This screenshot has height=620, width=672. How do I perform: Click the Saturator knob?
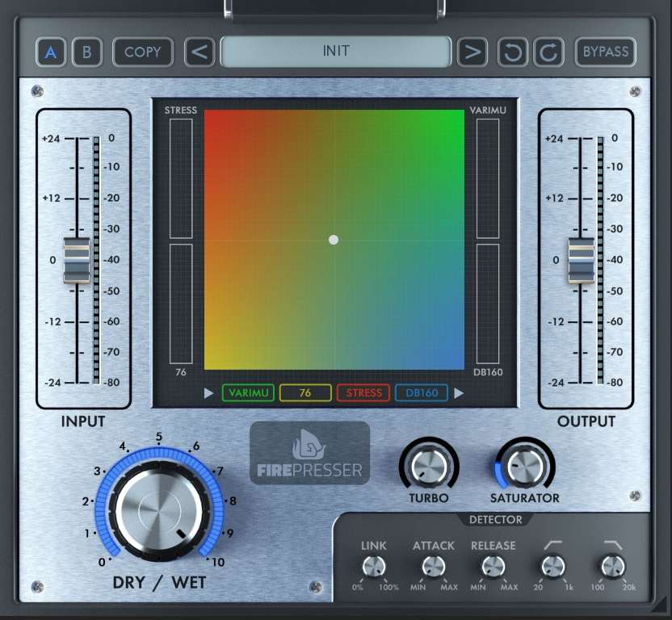[524, 466]
